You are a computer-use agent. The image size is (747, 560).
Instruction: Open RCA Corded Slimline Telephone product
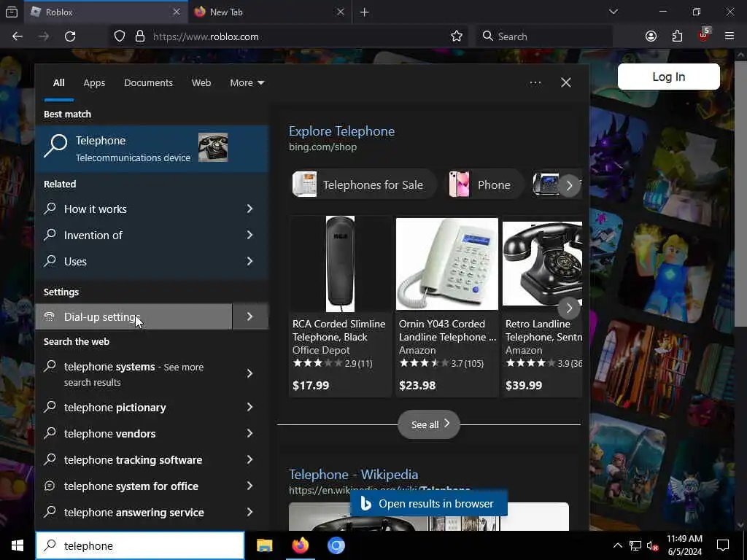[x=340, y=306]
